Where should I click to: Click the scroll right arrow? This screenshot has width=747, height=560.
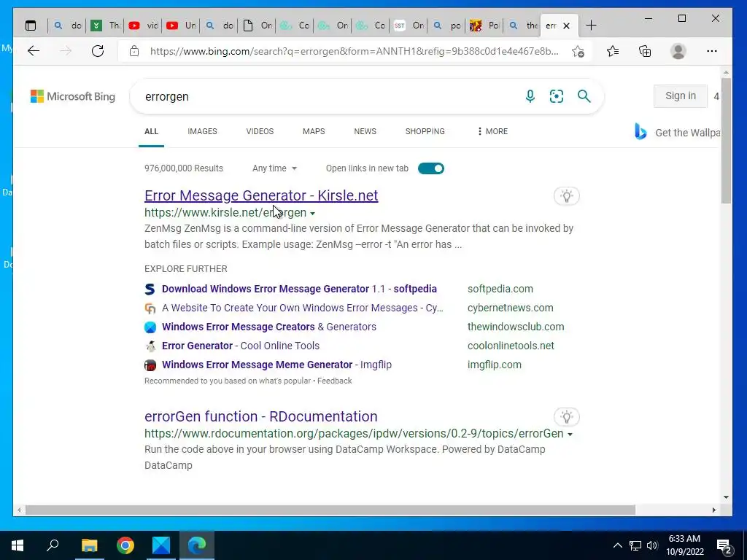click(x=713, y=510)
